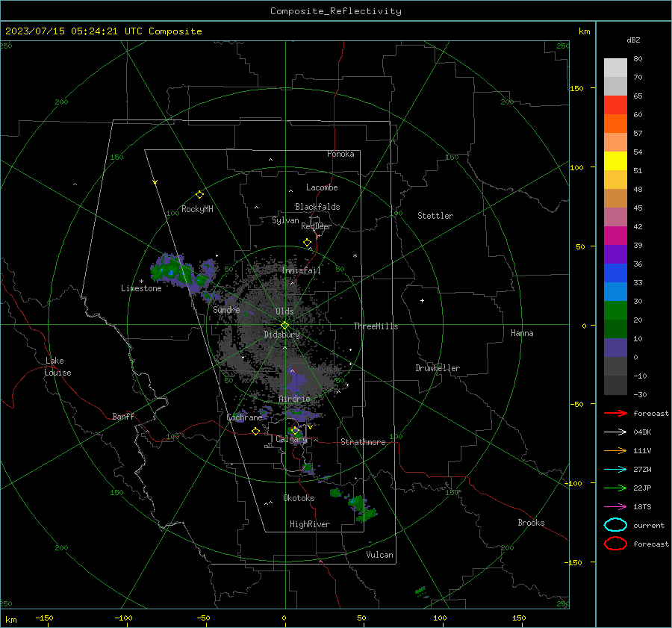This screenshot has width=672, height=628.
Task: Click the yellow diamond marker near RockyMH
Action: pyautogui.click(x=199, y=195)
